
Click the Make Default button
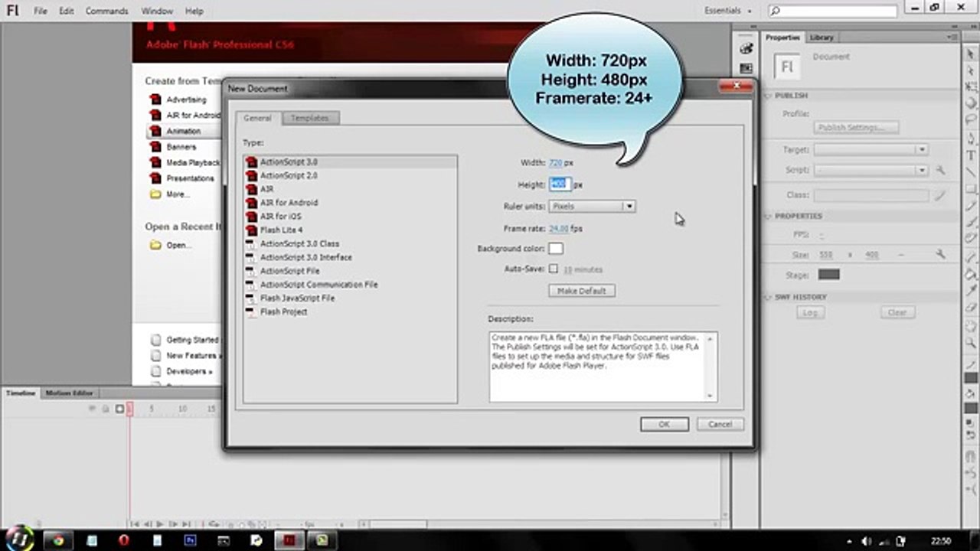(x=582, y=291)
